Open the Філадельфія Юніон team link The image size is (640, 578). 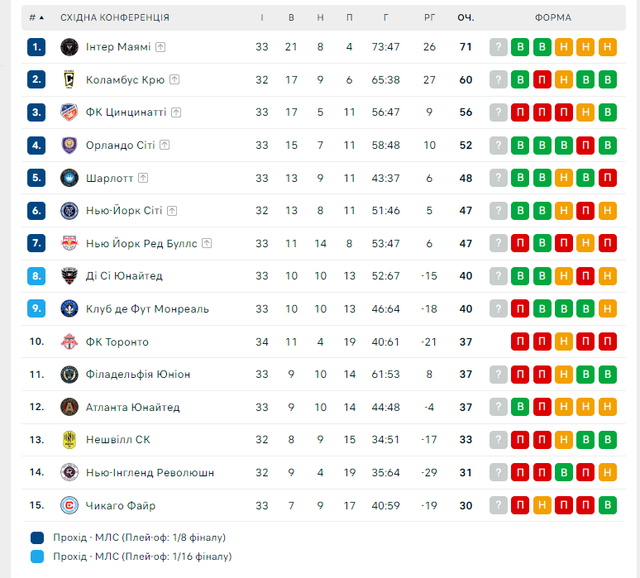138,374
